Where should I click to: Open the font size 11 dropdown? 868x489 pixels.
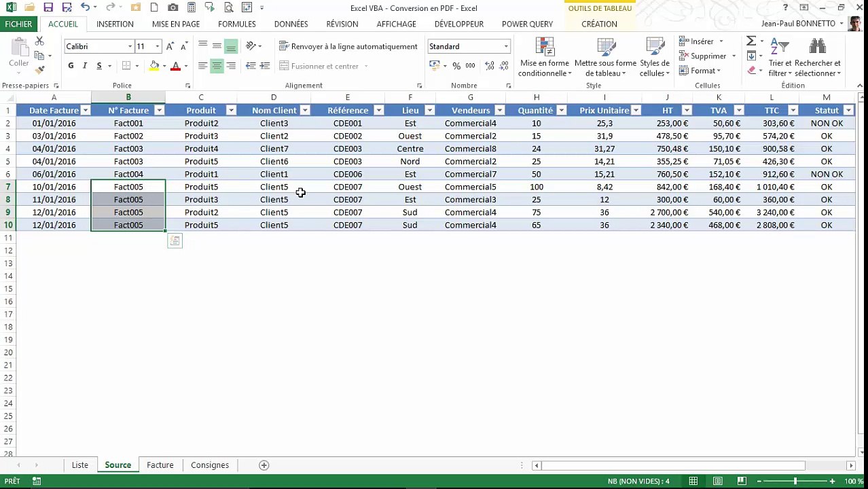158,46
